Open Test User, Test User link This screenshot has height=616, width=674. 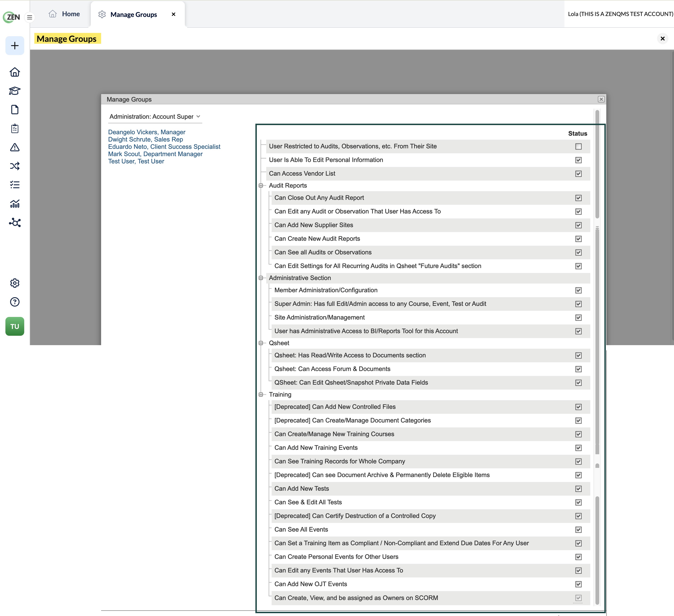tap(136, 162)
